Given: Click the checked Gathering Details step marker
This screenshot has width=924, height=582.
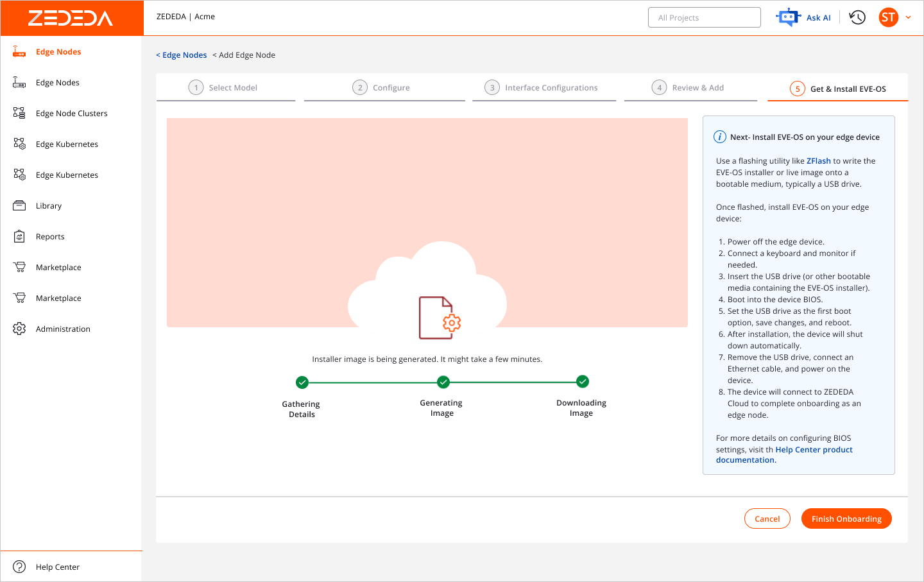Looking at the screenshot, I should click(302, 381).
